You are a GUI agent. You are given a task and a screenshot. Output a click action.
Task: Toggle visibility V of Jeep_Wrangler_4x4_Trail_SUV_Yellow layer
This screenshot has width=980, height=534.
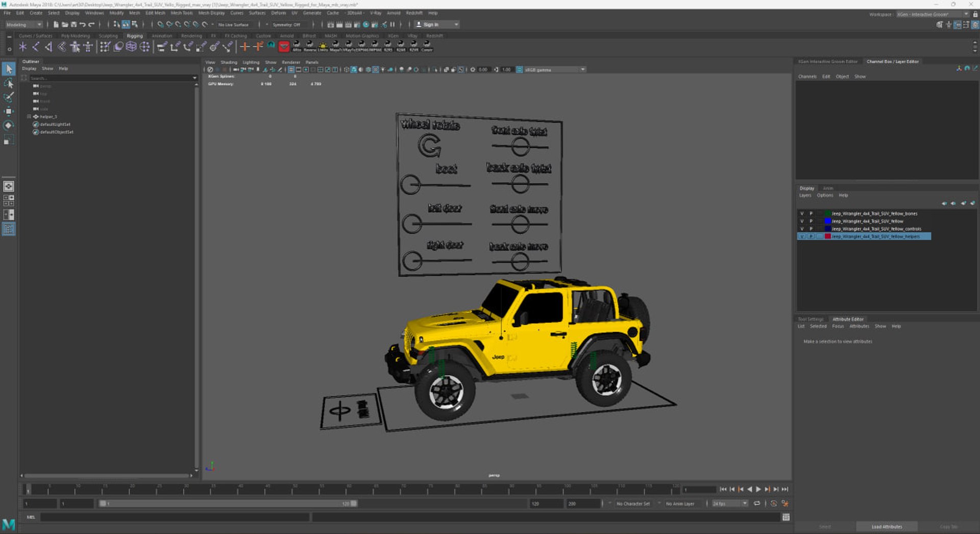click(802, 221)
